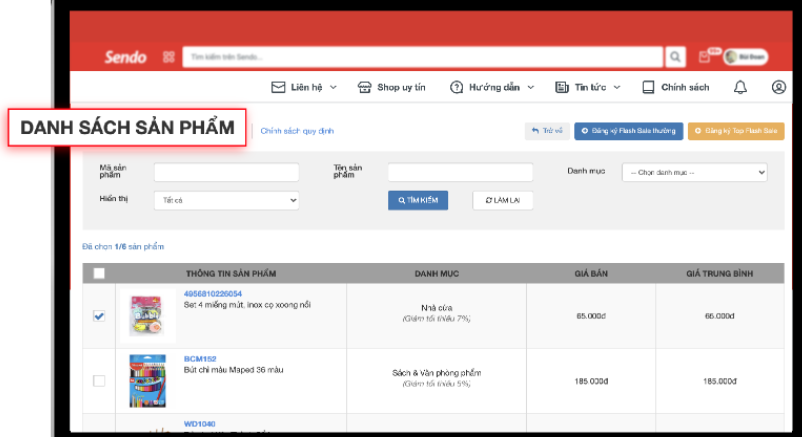Open the Chọn danh mục category dropdown
Screen dimensions: 802x437
pyautogui.click(x=694, y=173)
